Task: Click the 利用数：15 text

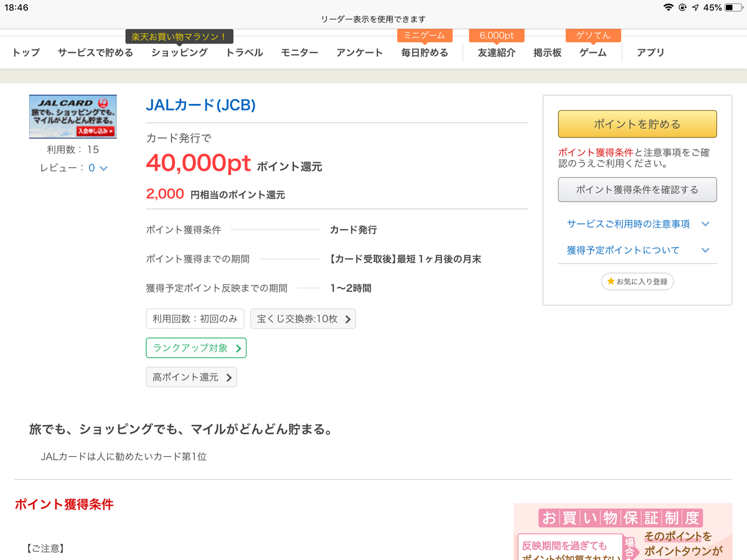Action: 73,149
